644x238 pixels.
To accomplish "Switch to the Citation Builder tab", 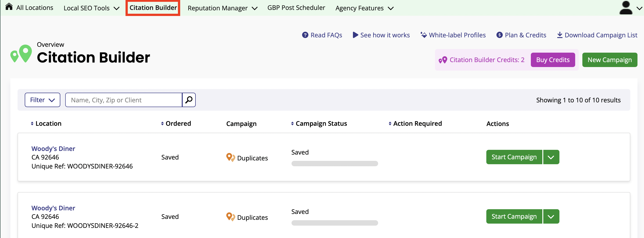I will (x=153, y=7).
